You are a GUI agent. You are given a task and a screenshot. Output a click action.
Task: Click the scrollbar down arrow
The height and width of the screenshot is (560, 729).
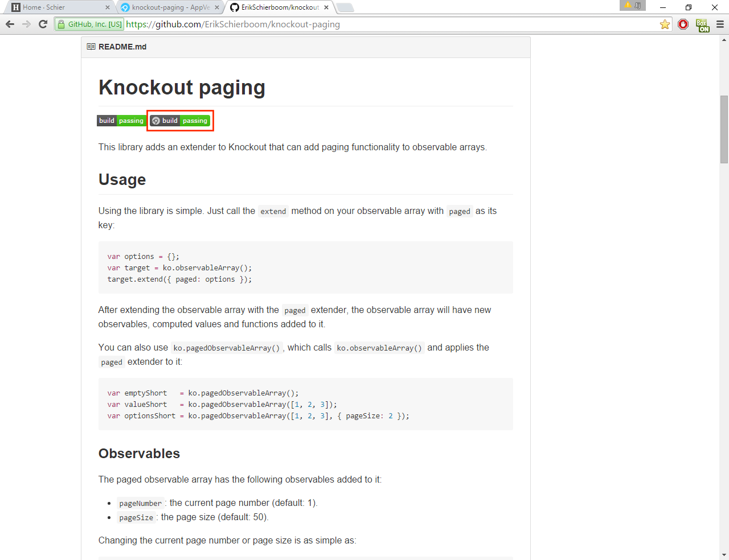tap(724, 555)
